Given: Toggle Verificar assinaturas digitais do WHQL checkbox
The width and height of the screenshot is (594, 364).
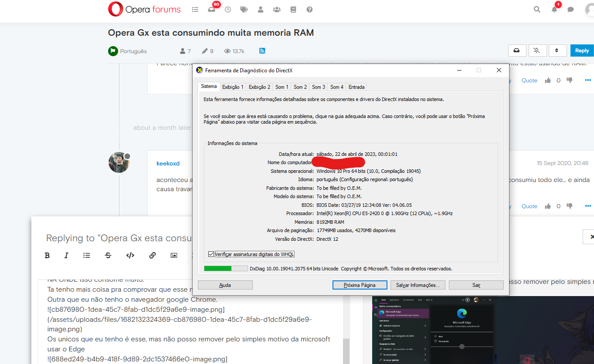Looking at the screenshot, I should pos(211,254).
